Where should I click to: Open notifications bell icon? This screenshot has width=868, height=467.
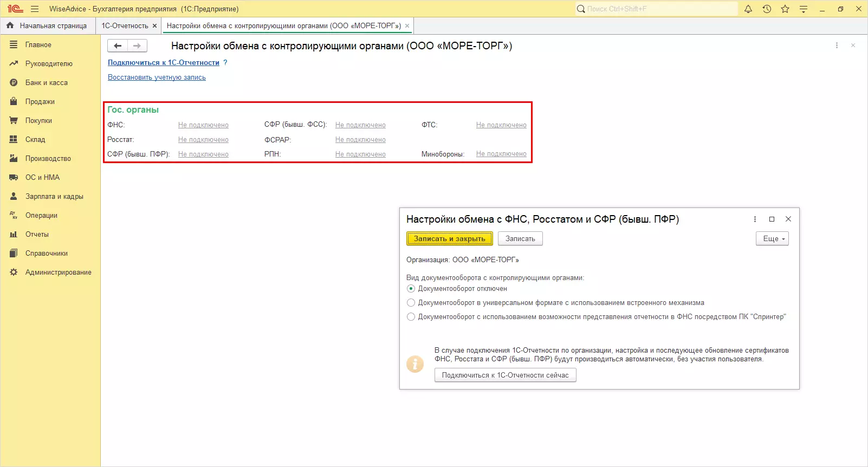pos(748,9)
